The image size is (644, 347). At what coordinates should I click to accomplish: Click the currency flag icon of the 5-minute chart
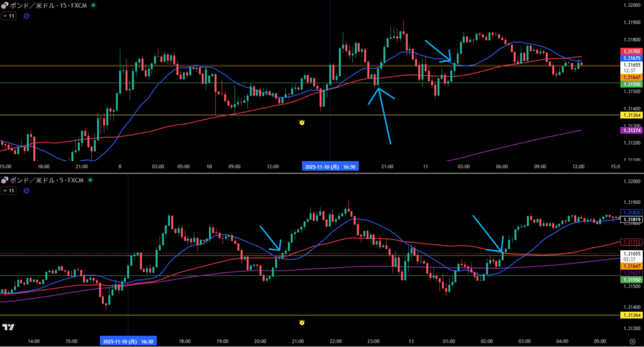coord(4,179)
